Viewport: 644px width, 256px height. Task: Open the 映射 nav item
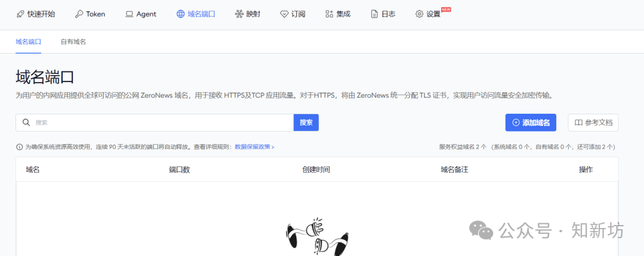pyautogui.click(x=247, y=14)
